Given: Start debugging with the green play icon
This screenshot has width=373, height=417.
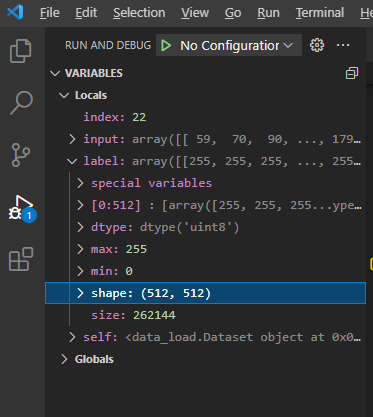Looking at the screenshot, I should click(166, 45).
